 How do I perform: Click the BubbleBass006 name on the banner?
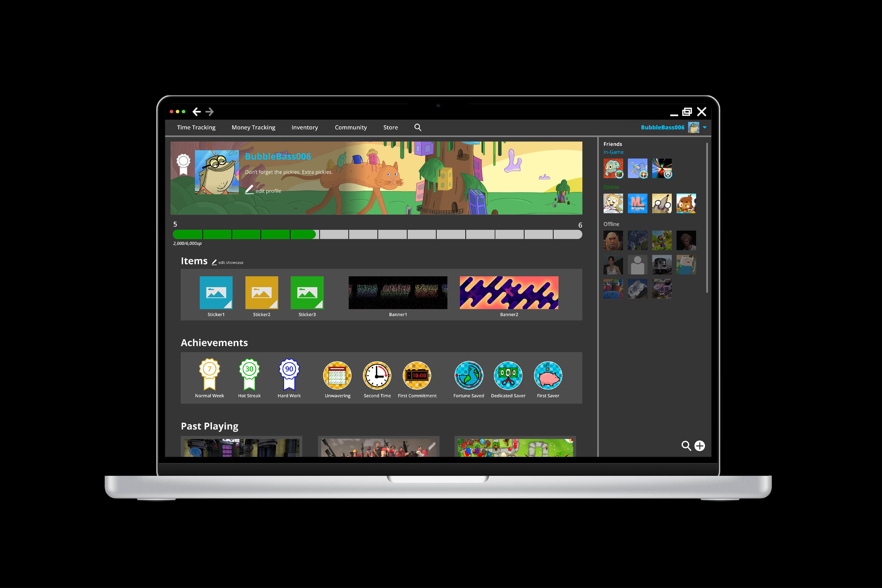coord(278,156)
